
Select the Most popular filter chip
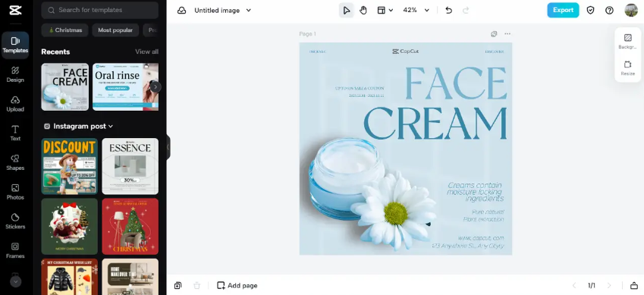pyautogui.click(x=115, y=30)
